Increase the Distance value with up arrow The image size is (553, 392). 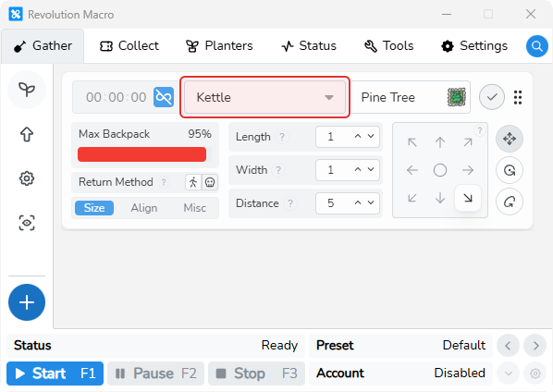point(358,202)
